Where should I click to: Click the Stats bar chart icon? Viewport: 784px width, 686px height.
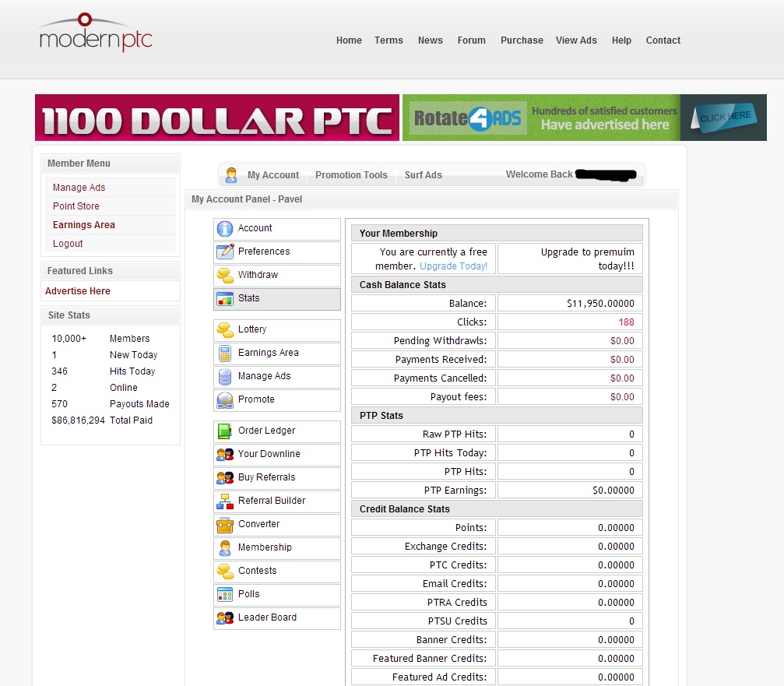(x=225, y=298)
